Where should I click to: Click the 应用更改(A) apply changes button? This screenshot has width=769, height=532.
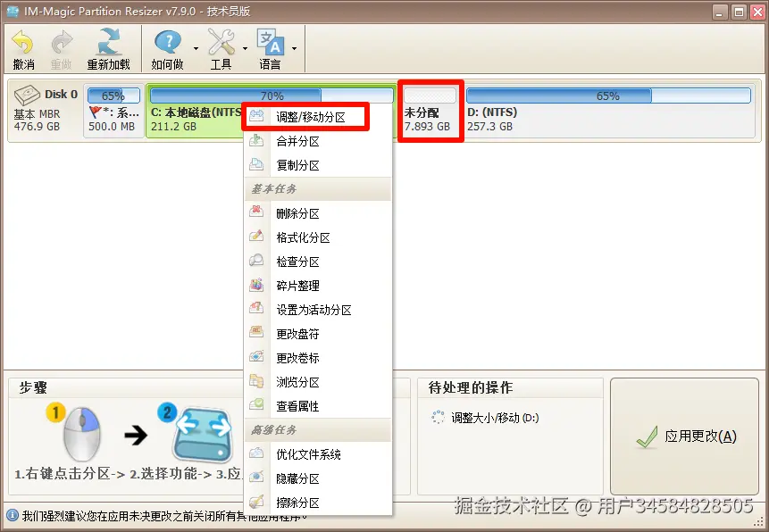pos(684,436)
